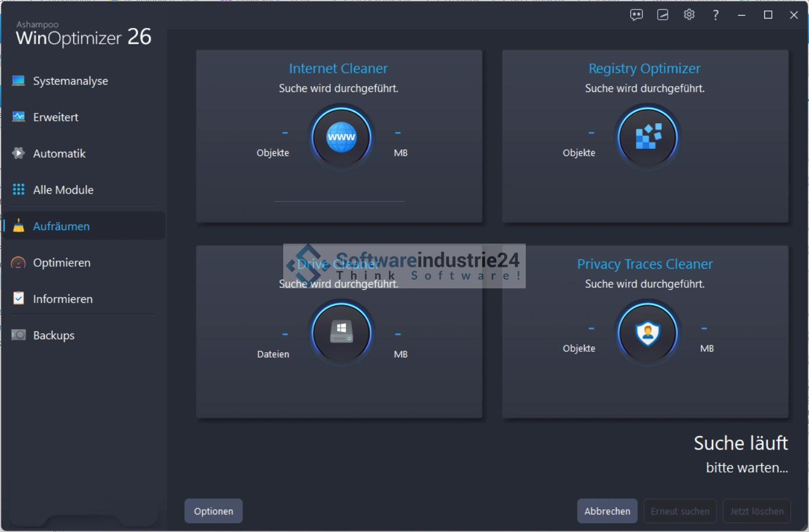Click the Internet Cleaner title link
This screenshot has height=532, width=809.
pyautogui.click(x=338, y=69)
